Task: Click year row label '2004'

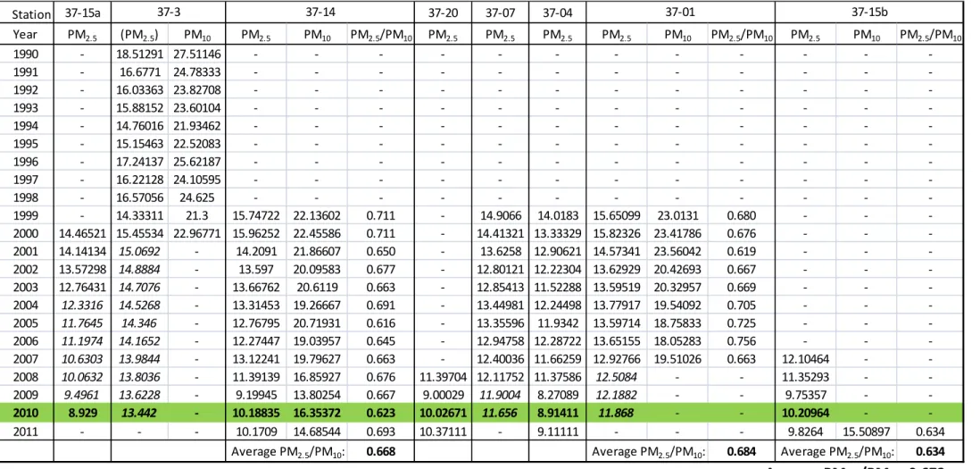Action: point(27,306)
